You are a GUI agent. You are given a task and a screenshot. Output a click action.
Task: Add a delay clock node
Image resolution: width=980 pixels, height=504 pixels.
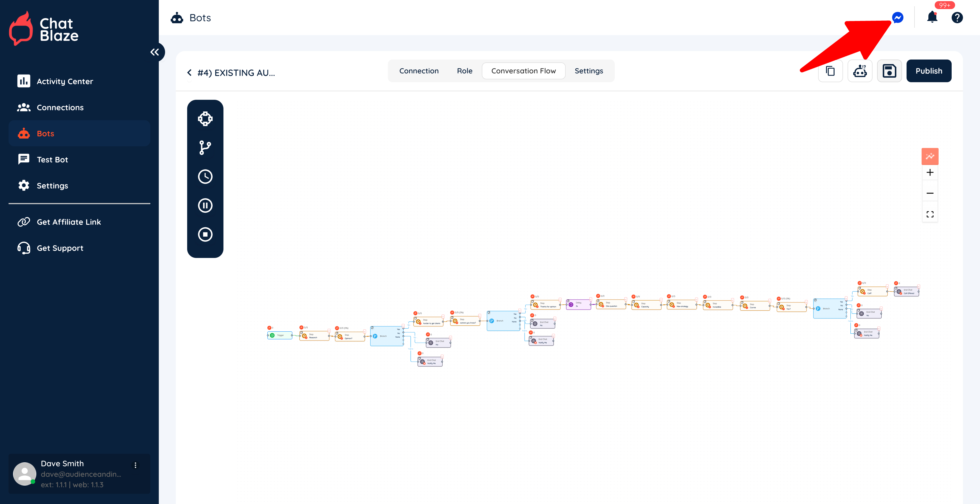pos(205,177)
